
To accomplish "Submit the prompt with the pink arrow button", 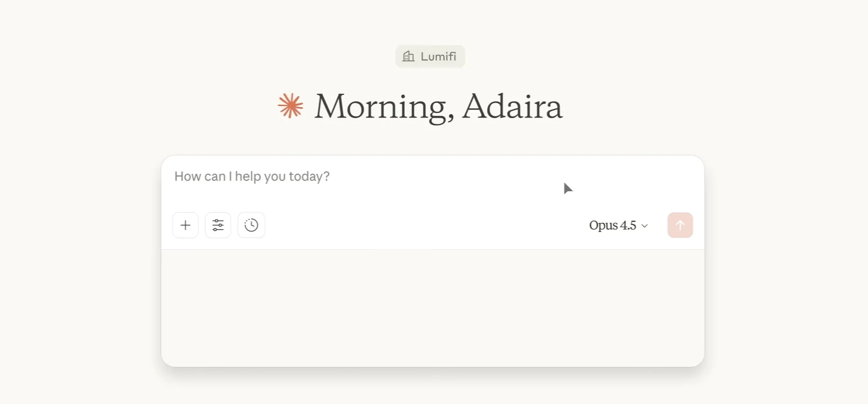I will (680, 225).
